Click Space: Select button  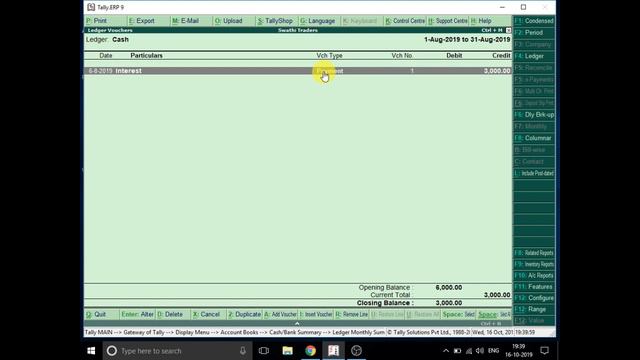tap(458, 315)
